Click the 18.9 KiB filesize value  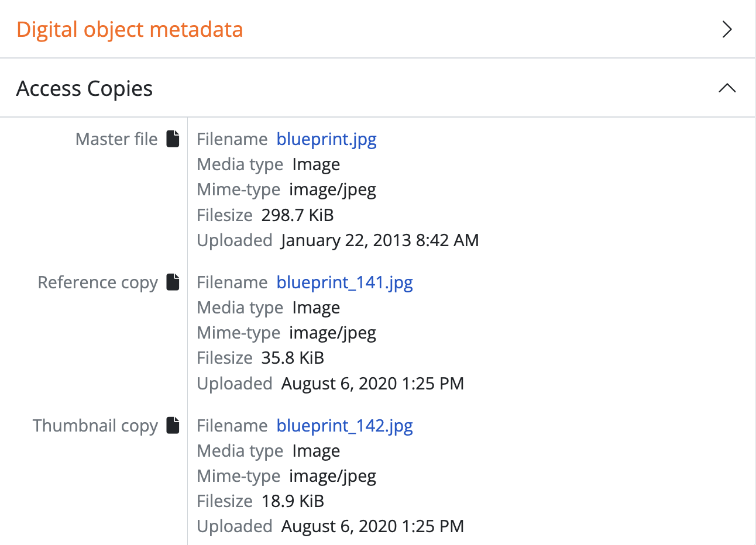(293, 501)
